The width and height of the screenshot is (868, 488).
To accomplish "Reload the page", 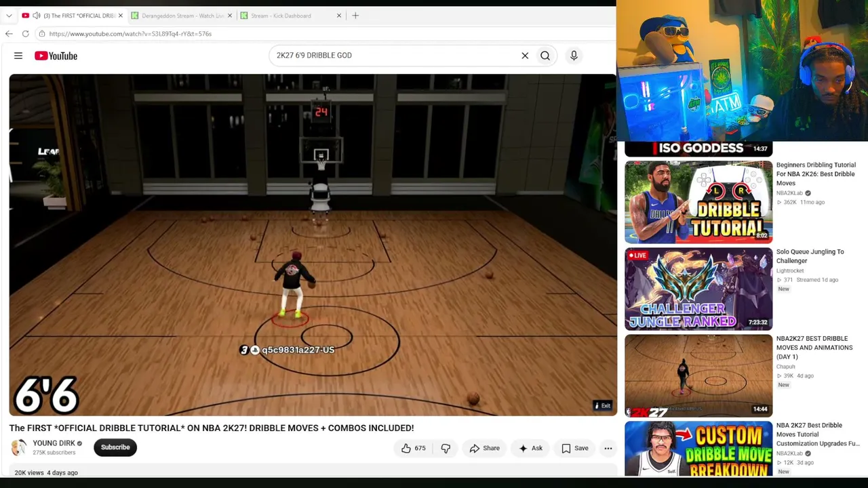I will tap(25, 34).
